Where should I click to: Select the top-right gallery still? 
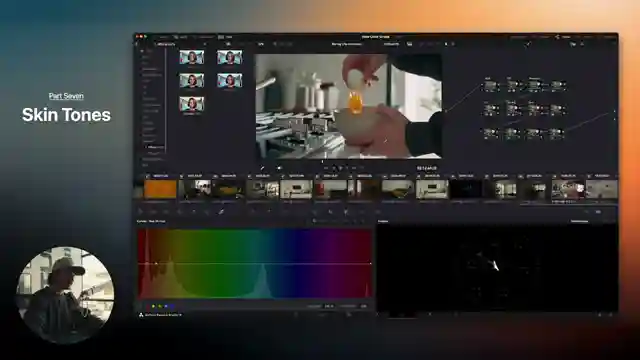[229, 57]
